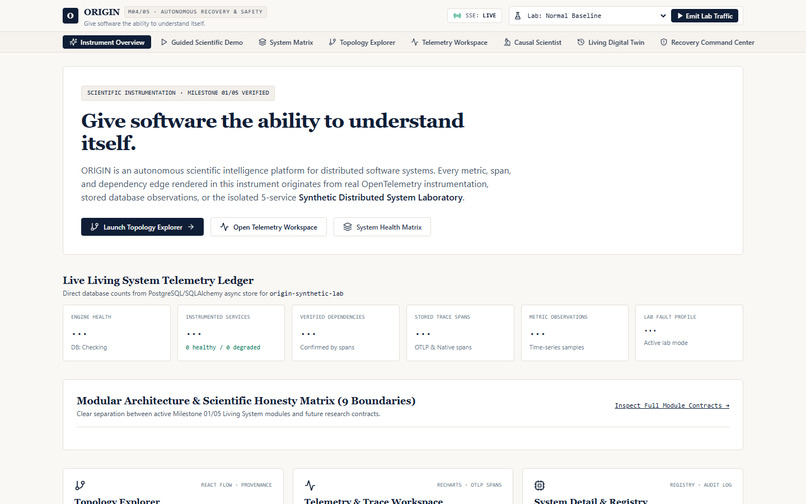Click Emit Lab Traffic button

[x=704, y=16]
